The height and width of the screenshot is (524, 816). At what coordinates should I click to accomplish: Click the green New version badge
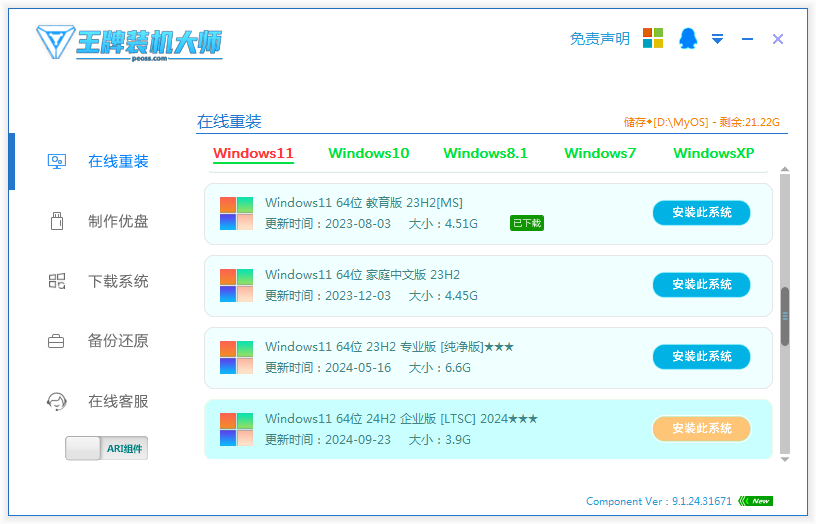(756, 501)
